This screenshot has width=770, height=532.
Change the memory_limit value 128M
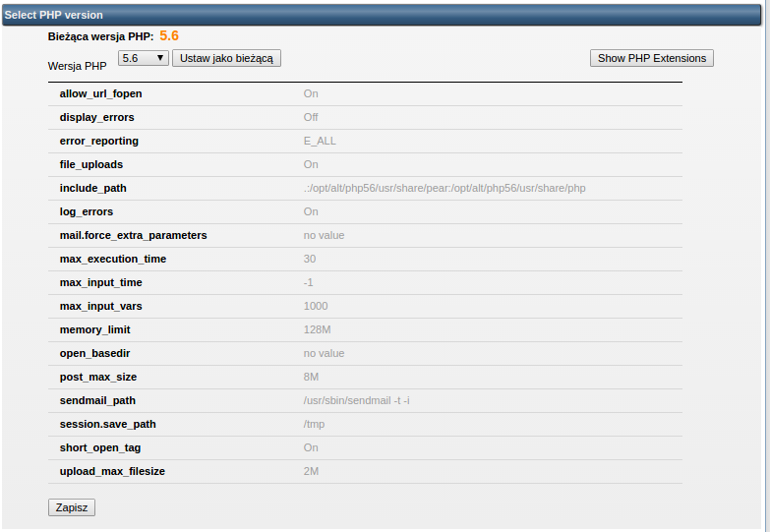(317, 329)
